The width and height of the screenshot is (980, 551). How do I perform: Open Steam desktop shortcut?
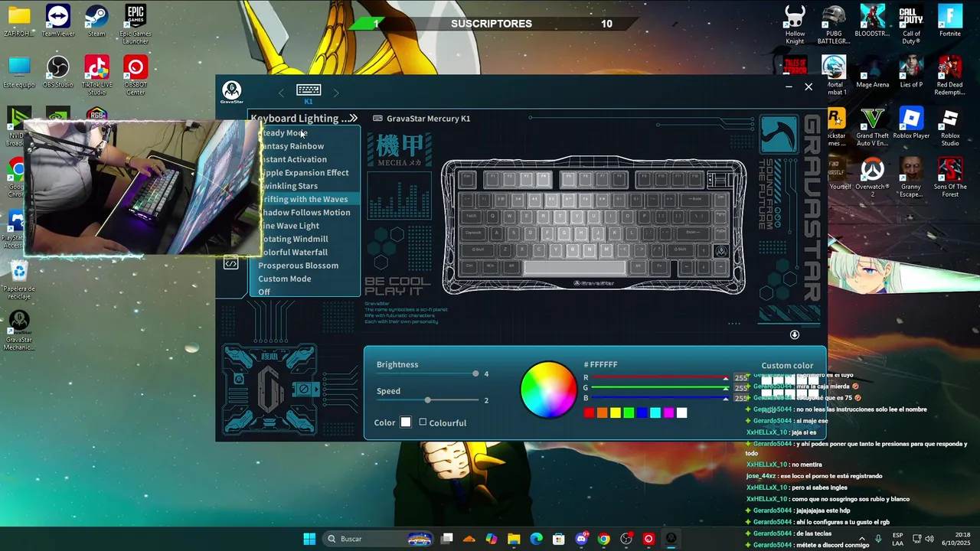[96, 21]
